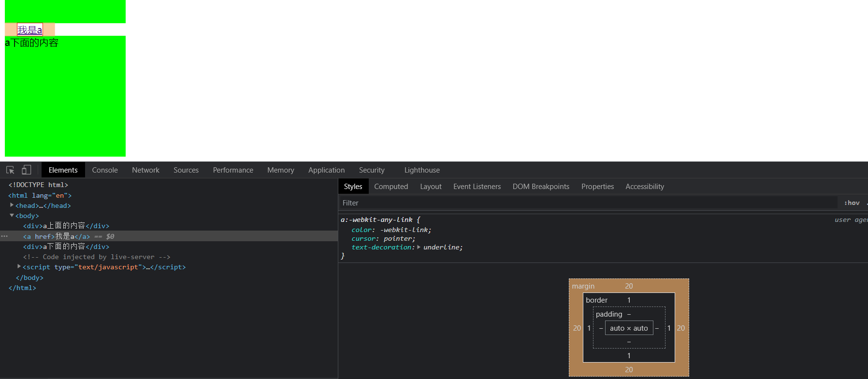The image size is (868, 379).
Task: Select the closing /html tag row
Action: click(x=22, y=288)
